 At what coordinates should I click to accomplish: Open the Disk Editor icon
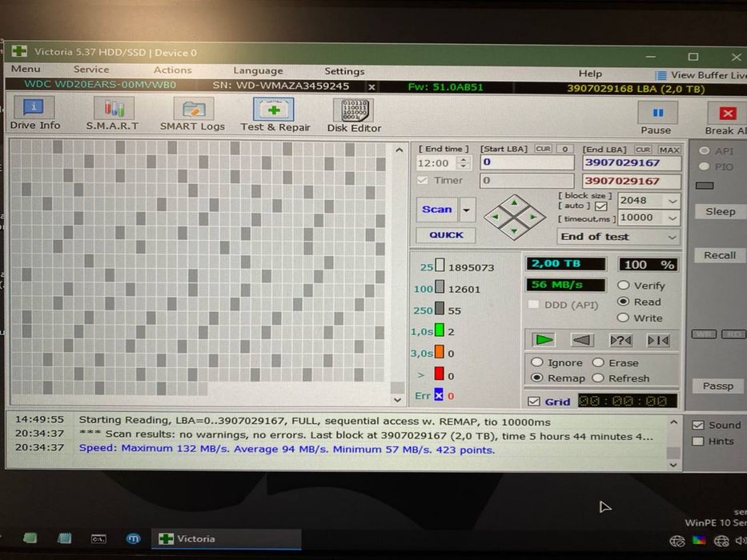tap(354, 110)
